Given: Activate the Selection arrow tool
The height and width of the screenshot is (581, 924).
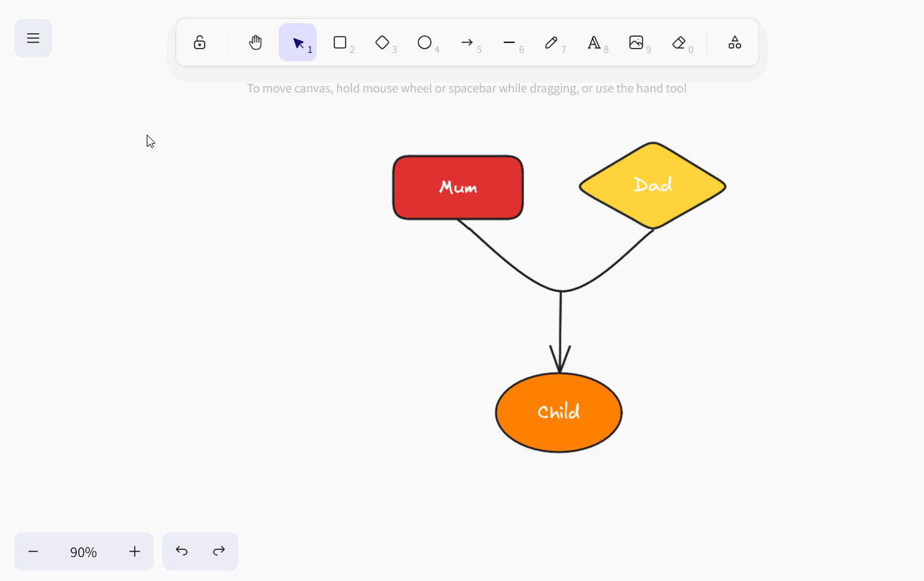Looking at the screenshot, I should (298, 43).
